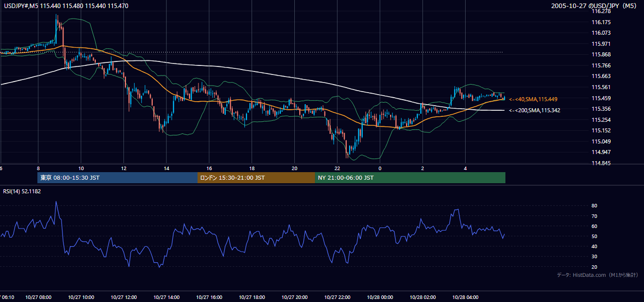The width and height of the screenshot is (644, 302).
Task: Click RSI scale value 50
Action: (595, 236)
